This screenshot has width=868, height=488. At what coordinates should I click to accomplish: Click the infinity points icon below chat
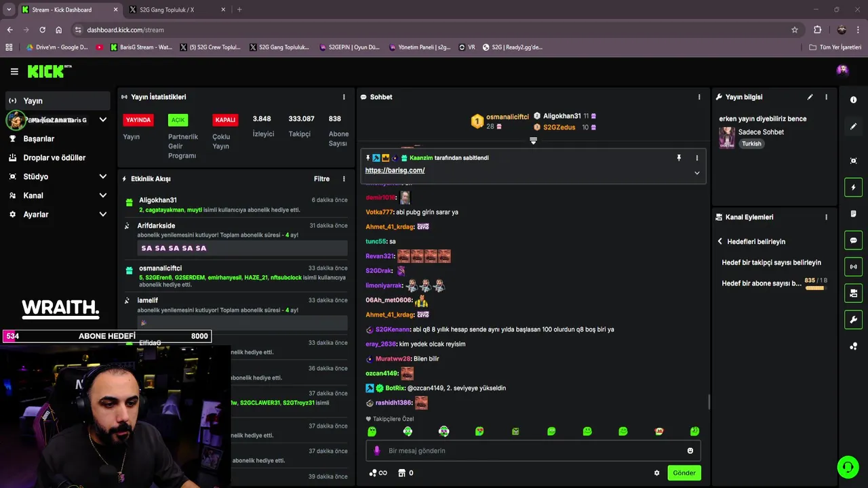[x=378, y=473]
